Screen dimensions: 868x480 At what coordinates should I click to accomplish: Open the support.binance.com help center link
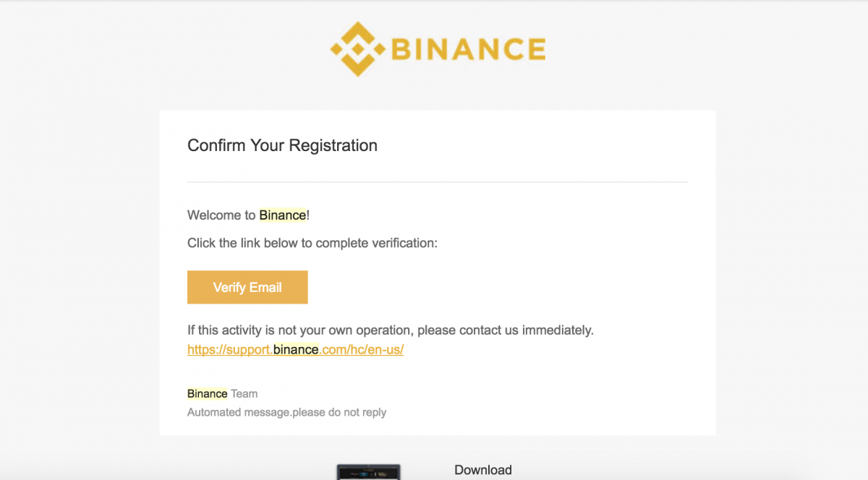[x=295, y=349]
